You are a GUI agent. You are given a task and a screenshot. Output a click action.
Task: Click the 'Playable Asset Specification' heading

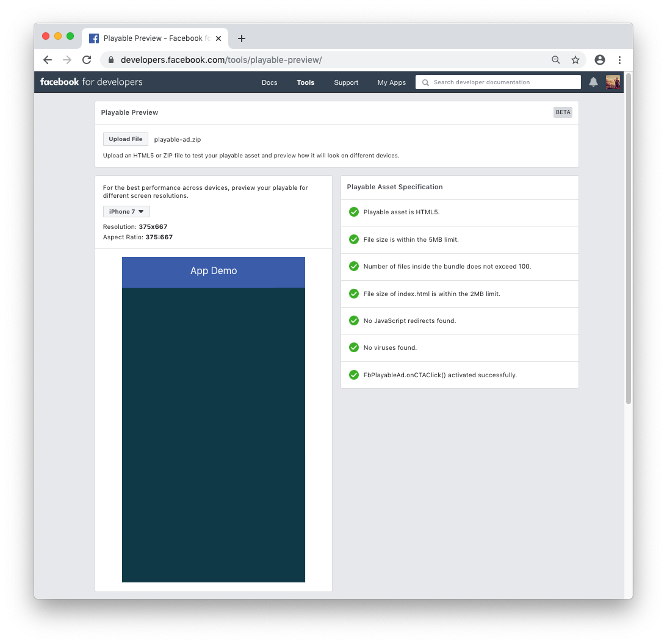pos(395,187)
